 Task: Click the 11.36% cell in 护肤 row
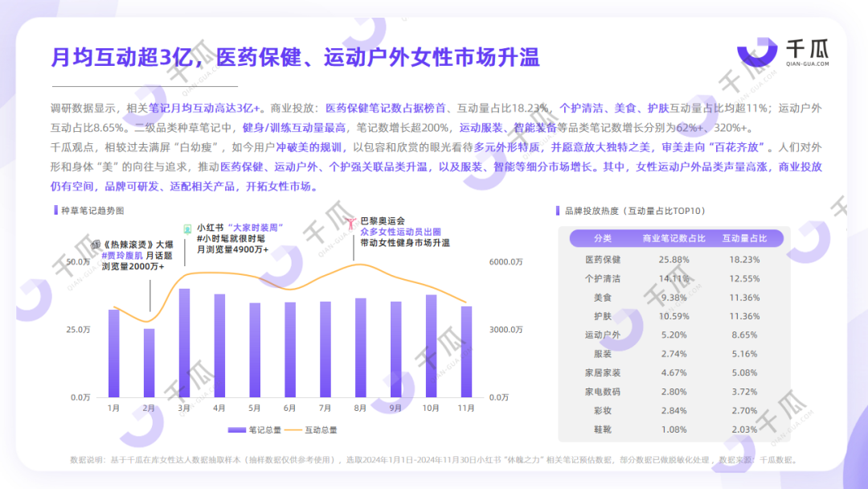pyautogui.click(x=744, y=316)
